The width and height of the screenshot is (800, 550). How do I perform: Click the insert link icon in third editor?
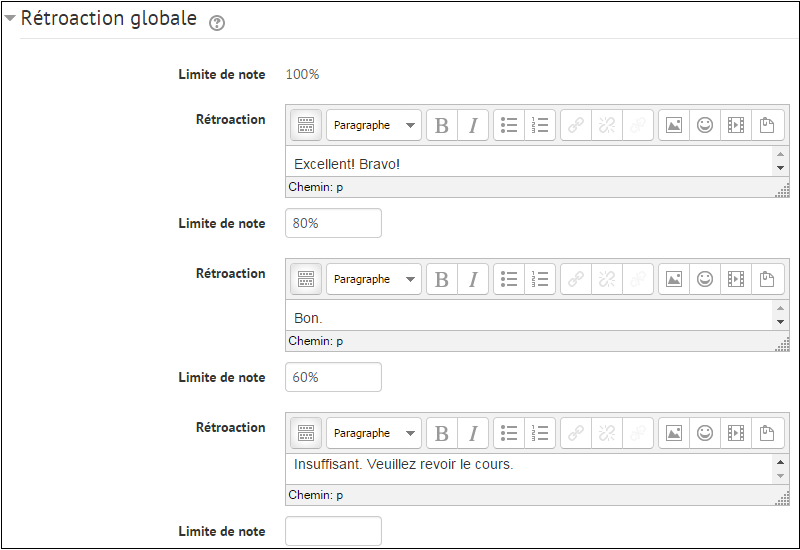click(575, 434)
